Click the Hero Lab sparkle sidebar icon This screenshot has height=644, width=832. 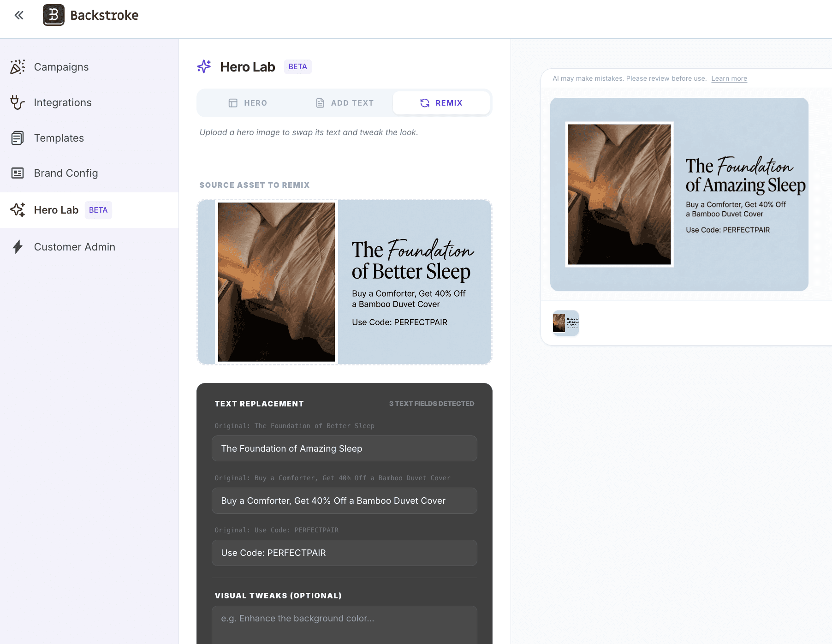coord(18,210)
